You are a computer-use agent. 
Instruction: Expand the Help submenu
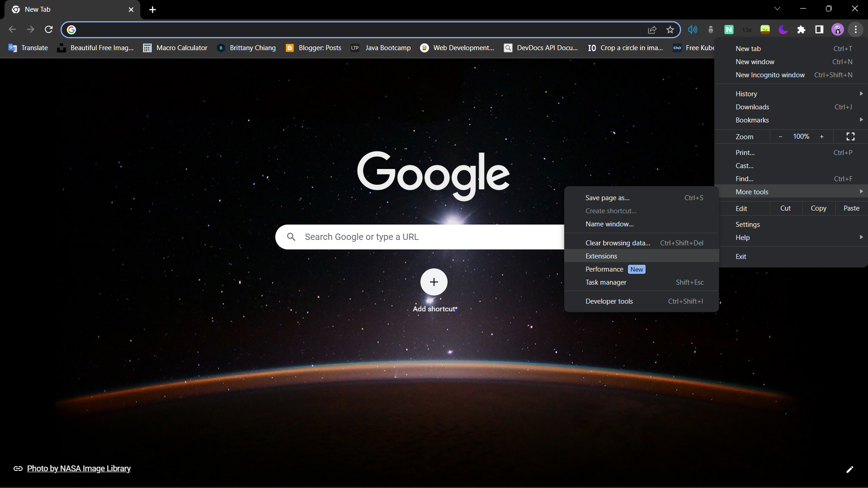point(791,238)
